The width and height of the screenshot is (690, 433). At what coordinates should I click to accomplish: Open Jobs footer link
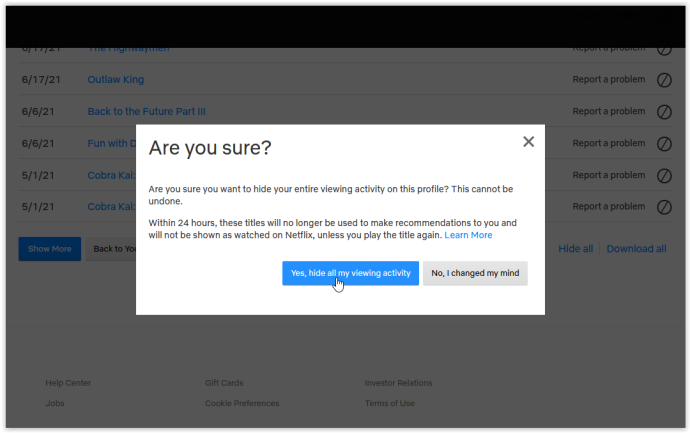[x=55, y=404]
